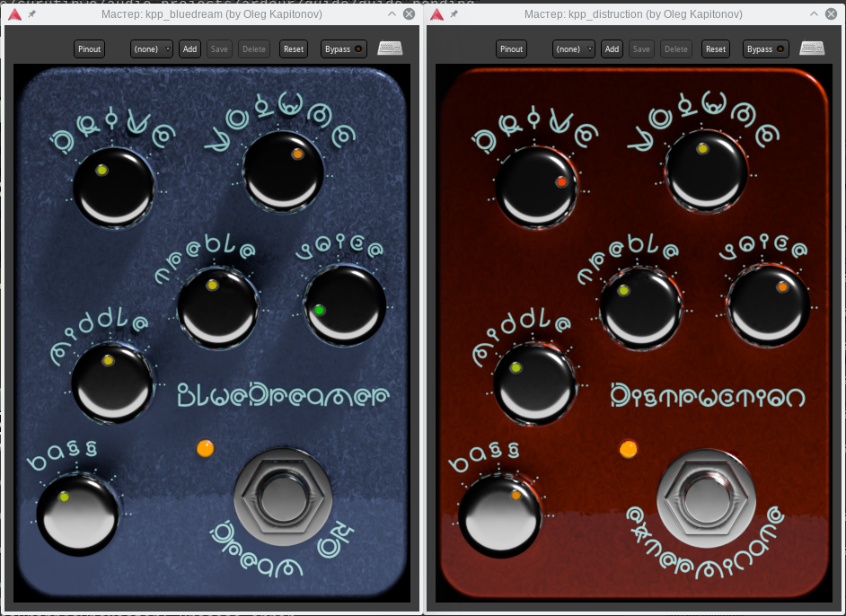Close the kpp_distruction window
The width and height of the screenshot is (846, 616).
pyautogui.click(x=832, y=14)
